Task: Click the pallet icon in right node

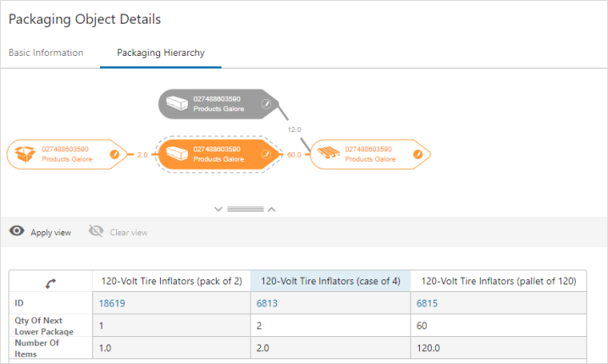Action: pos(328,154)
